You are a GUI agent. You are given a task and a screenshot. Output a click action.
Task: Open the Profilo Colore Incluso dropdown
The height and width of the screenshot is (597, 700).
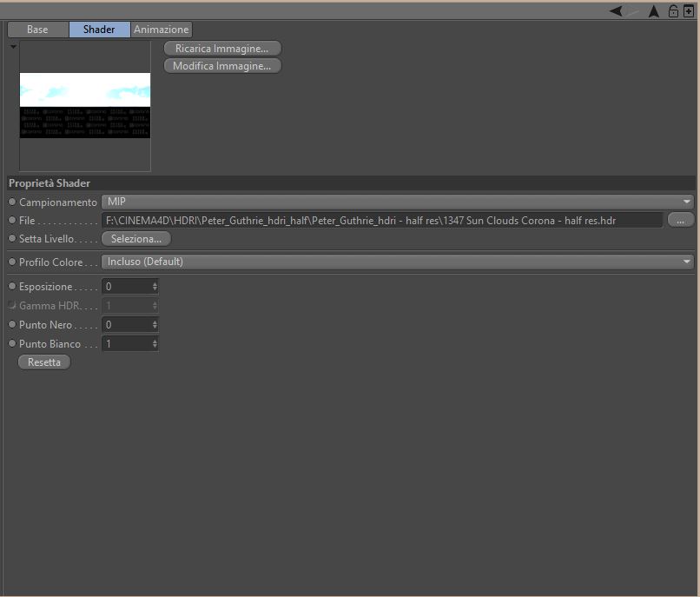coord(397,262)
